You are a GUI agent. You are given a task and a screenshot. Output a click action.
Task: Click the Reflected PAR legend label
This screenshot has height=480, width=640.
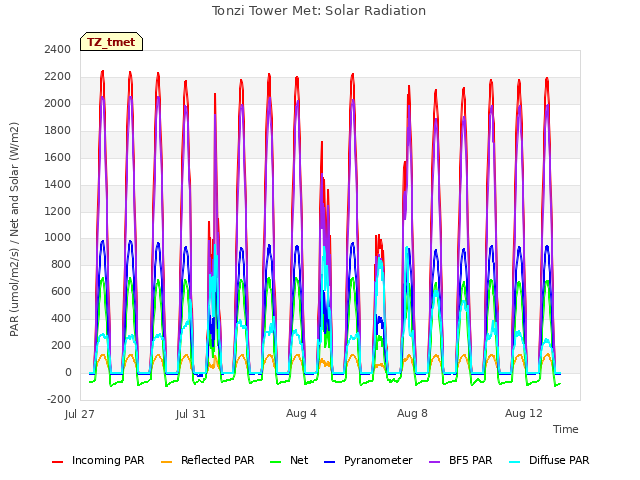pyautogui.click(x=218, y=460)
